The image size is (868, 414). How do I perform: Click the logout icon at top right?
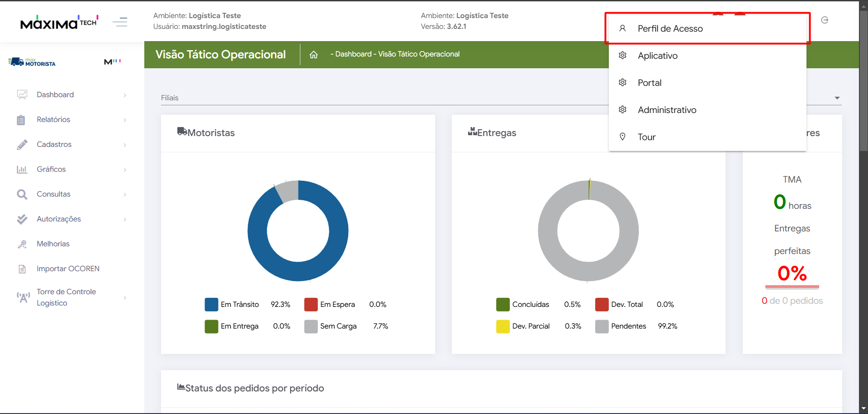(825, 20)
